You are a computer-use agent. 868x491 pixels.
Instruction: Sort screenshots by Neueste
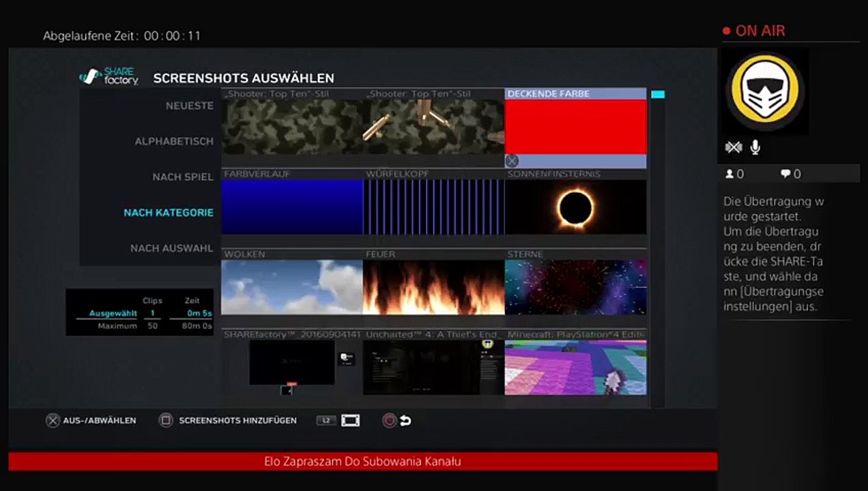click(x=189, y=106)
